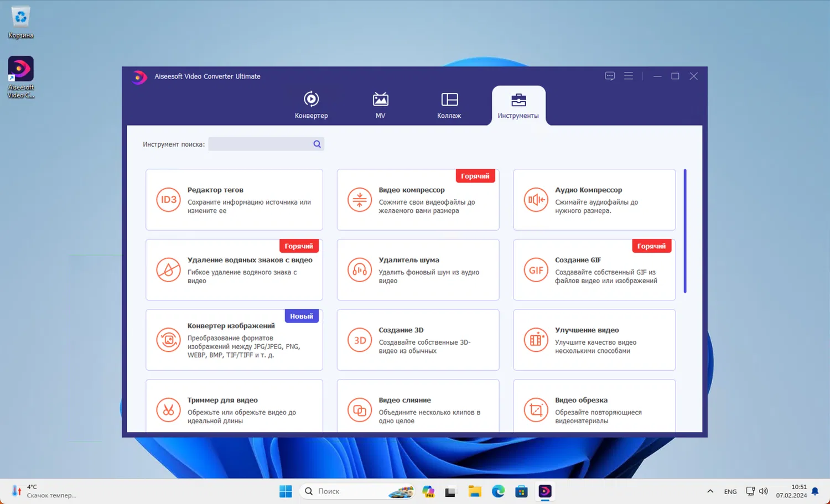Switch to the Конвертер tab
Viewport: 830px width, 504px height.
[311, 105]
